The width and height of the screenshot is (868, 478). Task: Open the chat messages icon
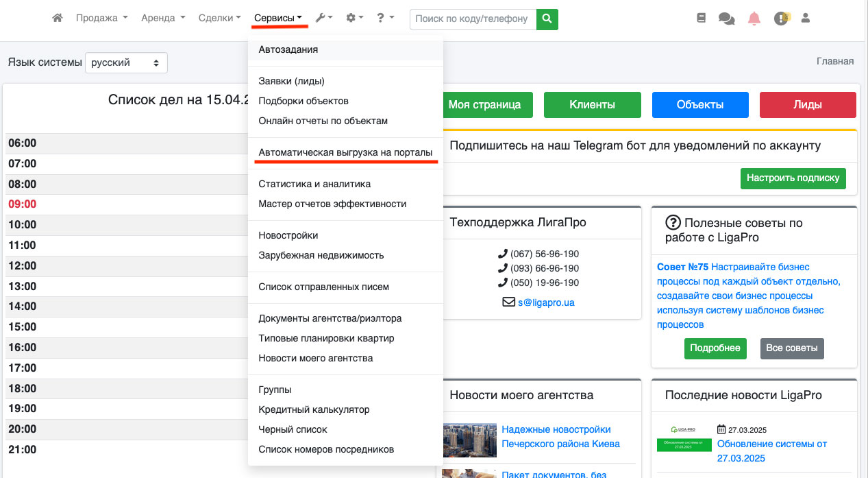(x=726, y=19)
